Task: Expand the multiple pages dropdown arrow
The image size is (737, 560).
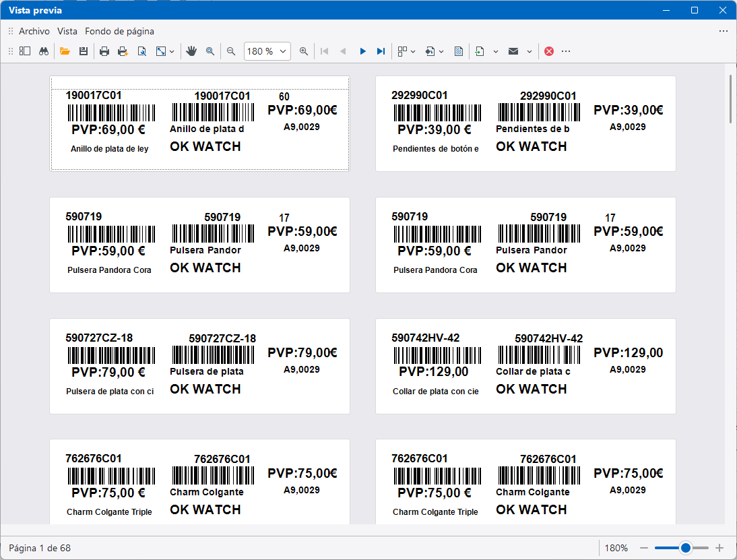Action: pos(413,52)
